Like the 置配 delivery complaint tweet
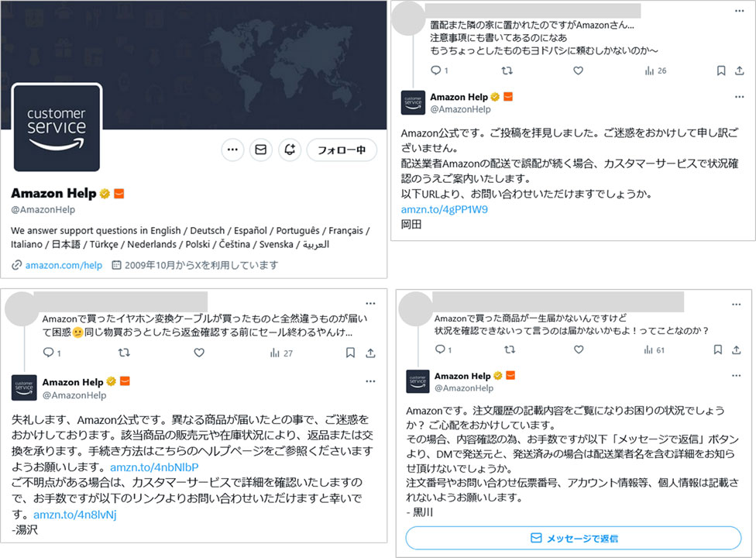 (578, 71)
